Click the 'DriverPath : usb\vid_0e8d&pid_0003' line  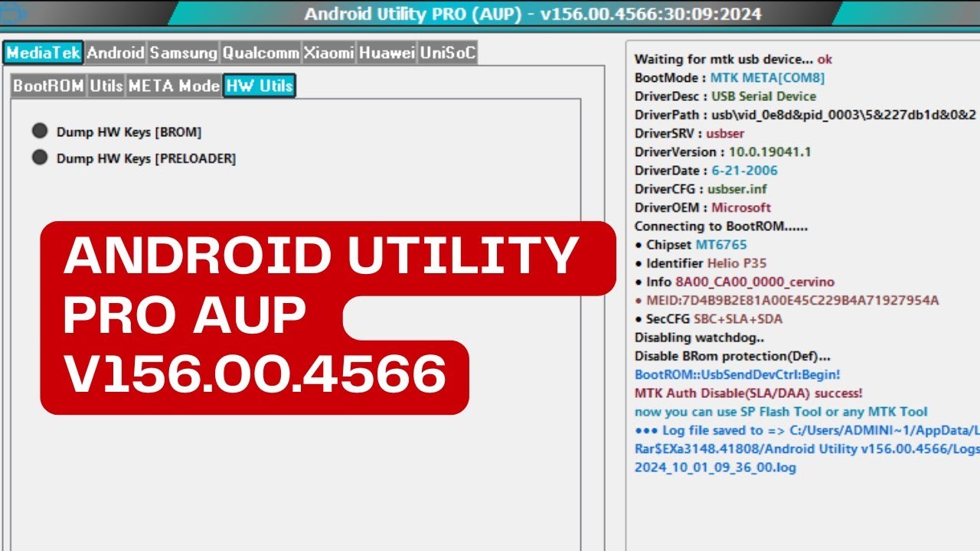[x=805, y=115]
